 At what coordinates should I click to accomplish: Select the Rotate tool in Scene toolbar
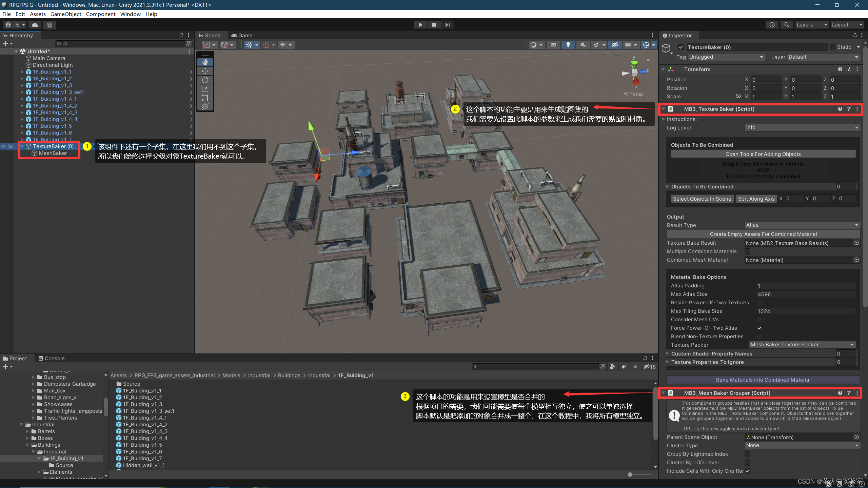(x=205, y=80)
